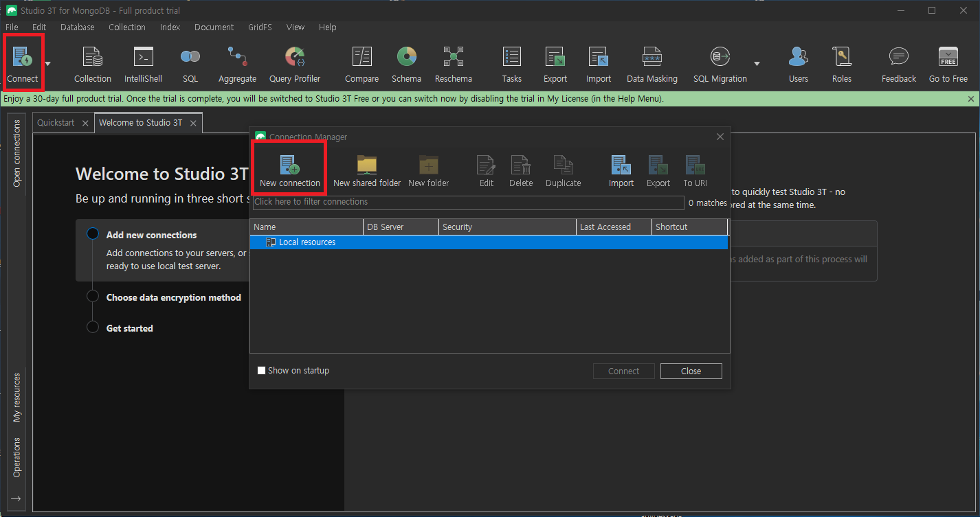Image resolution: width=980 pixels, height=517 pixels.
Task: Toggle the Show on startup checkbox
Action: pyautogui.click(x=261, y=371)
